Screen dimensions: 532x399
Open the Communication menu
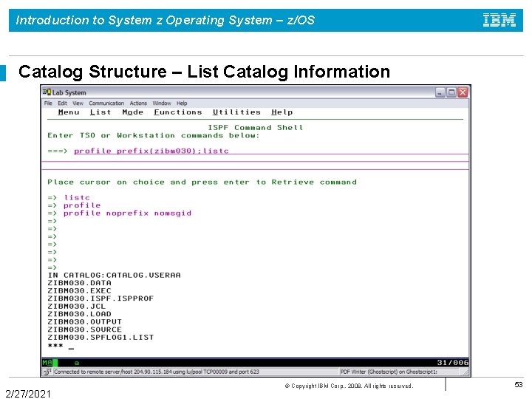[x=106, y=103]
